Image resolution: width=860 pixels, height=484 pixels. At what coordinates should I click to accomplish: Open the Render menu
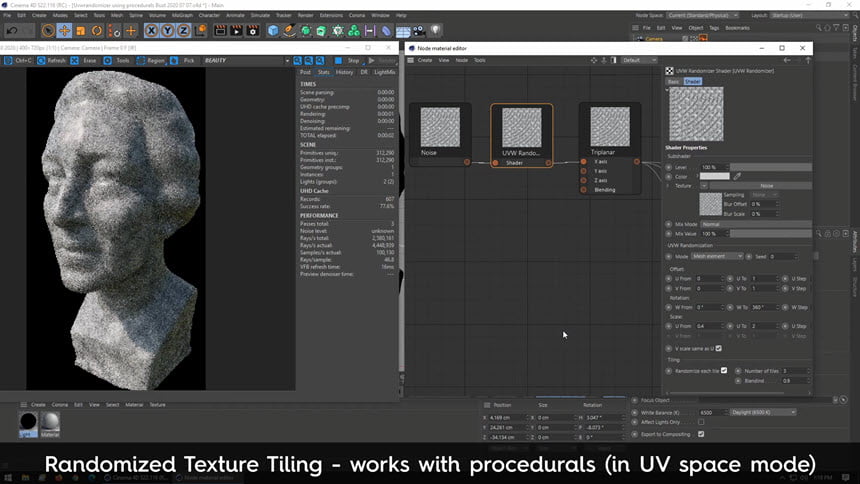pos(305,15)
